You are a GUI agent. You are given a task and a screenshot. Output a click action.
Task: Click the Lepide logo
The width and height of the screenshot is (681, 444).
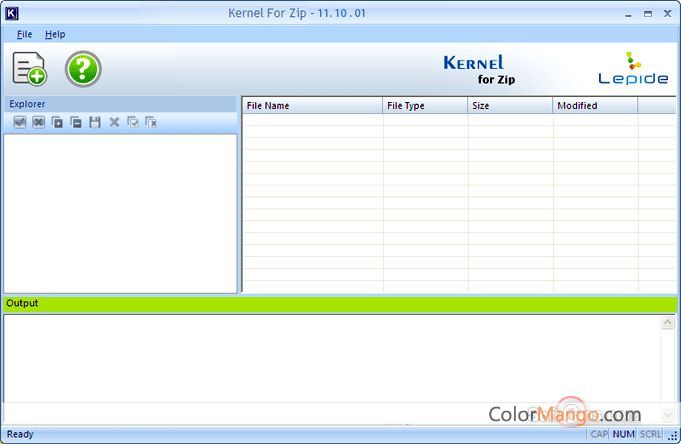point(633,69)
